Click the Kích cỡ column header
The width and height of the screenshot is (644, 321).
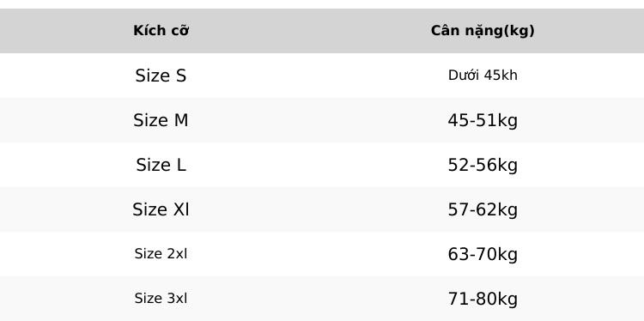click(161, 31)
